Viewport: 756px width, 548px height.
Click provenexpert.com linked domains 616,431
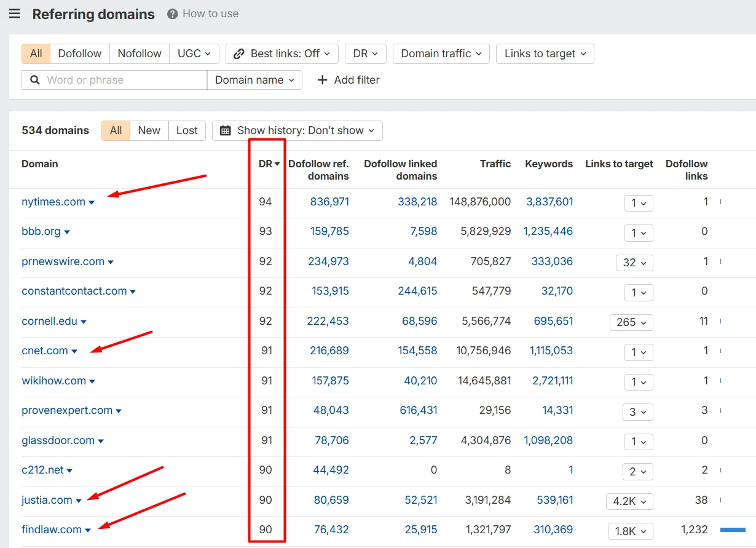point(419,410)
